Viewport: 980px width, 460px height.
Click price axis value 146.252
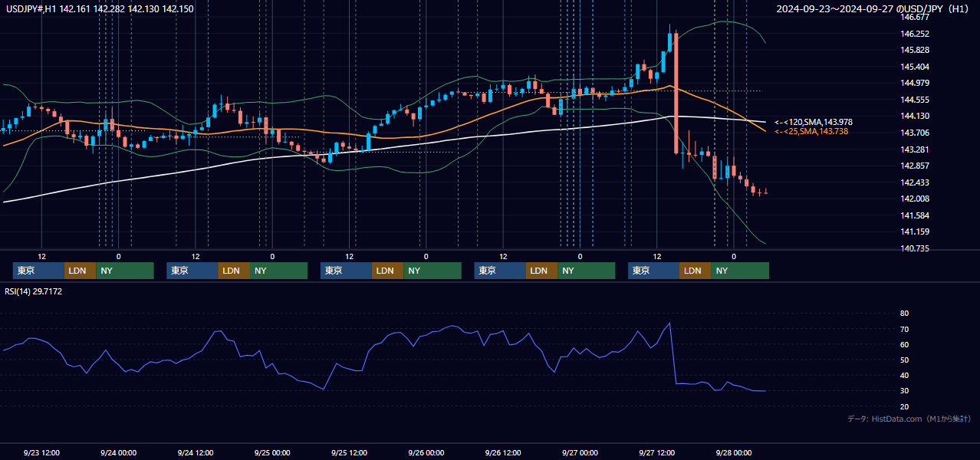[916, 34]
